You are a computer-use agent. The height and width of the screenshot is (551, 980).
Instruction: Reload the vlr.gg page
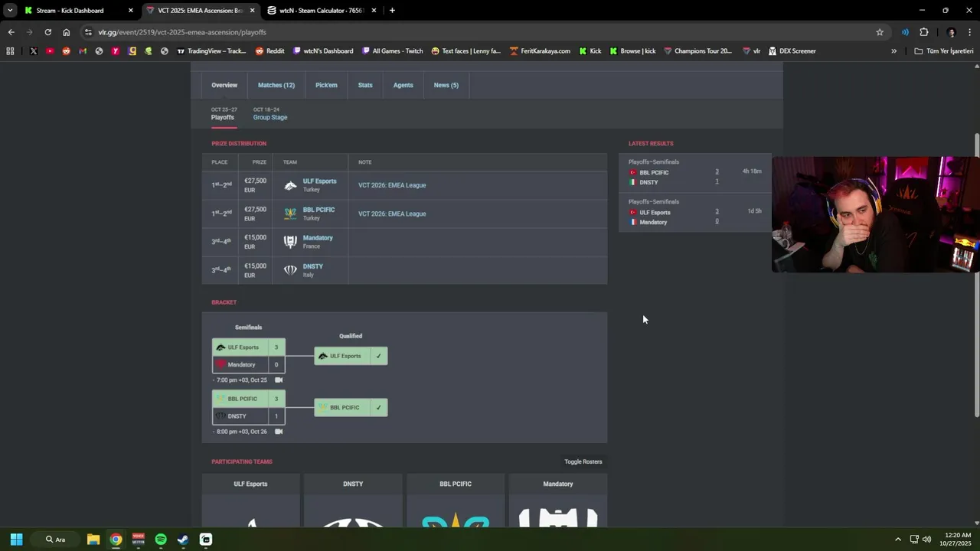coord(47,32)
